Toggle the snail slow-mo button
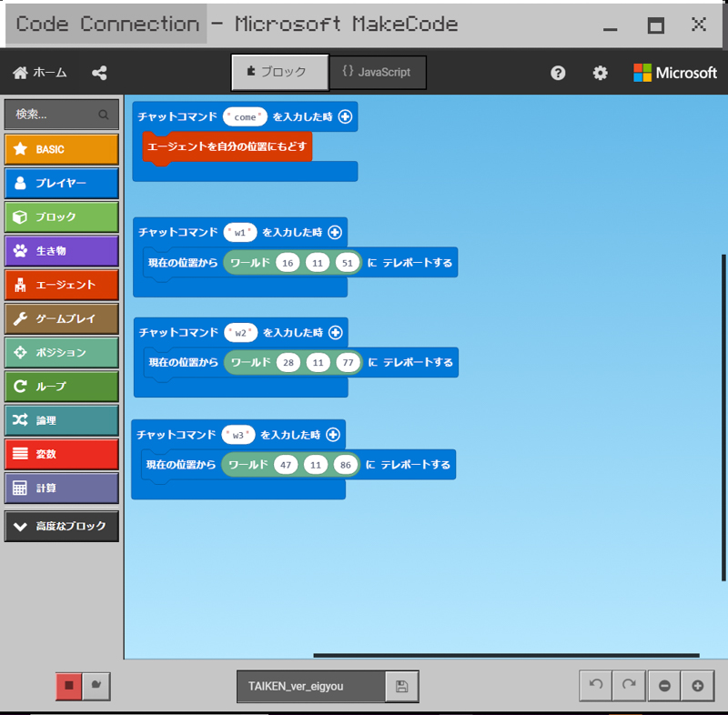Image resolution: width=728 pixels, height=715 pixels. tap(96, 686)
